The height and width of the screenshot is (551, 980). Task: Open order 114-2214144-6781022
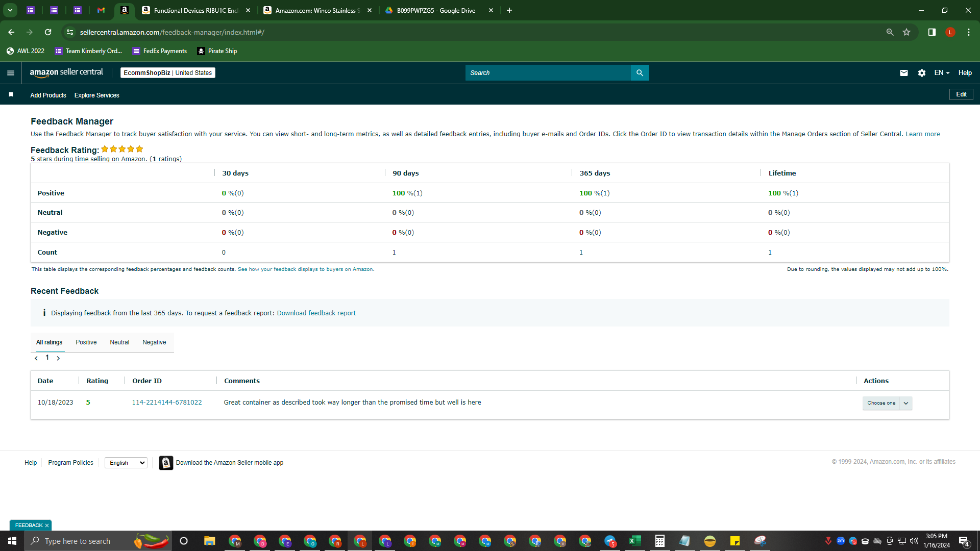[x=167, y=403]
